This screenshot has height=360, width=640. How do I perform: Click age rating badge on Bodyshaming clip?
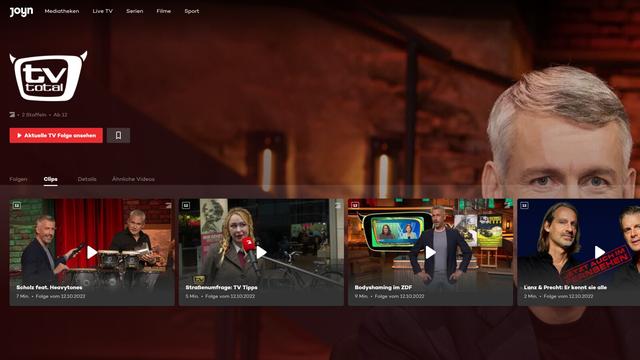pos(355,205)
